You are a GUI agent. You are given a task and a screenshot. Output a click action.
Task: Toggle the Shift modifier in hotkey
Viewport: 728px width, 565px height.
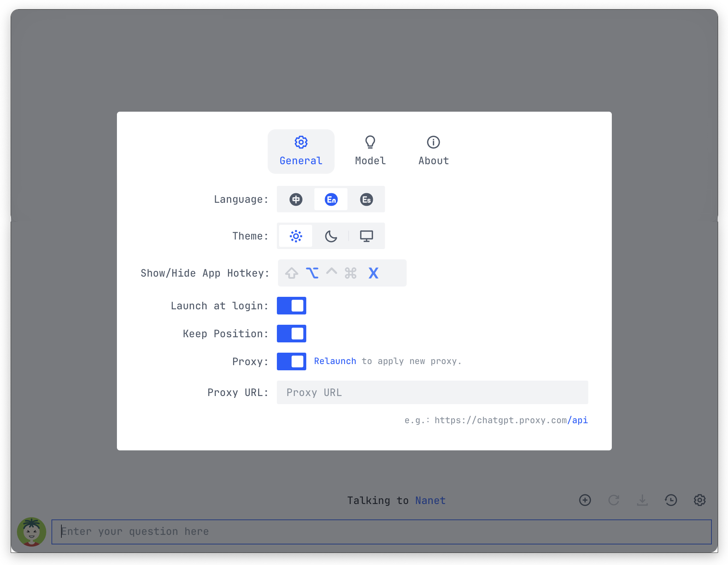click(x=292, y=273)
